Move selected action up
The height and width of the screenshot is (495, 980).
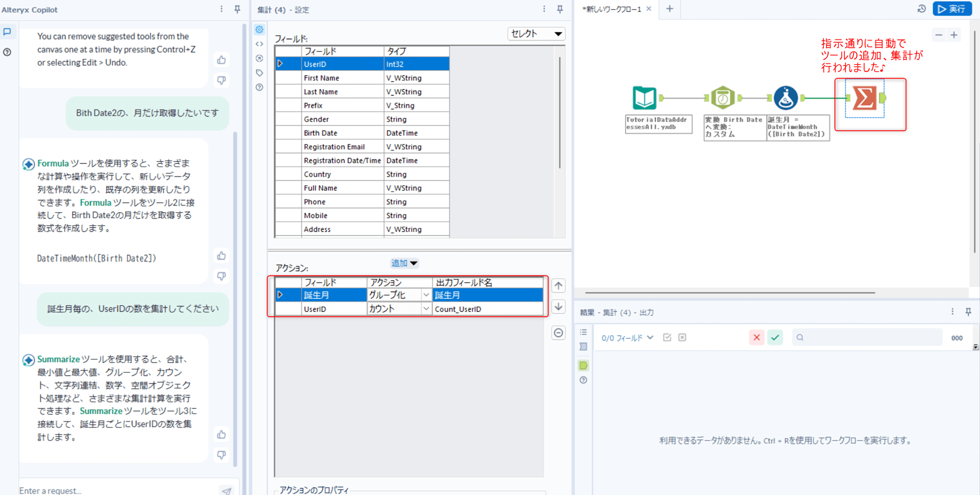coord(559,286)
